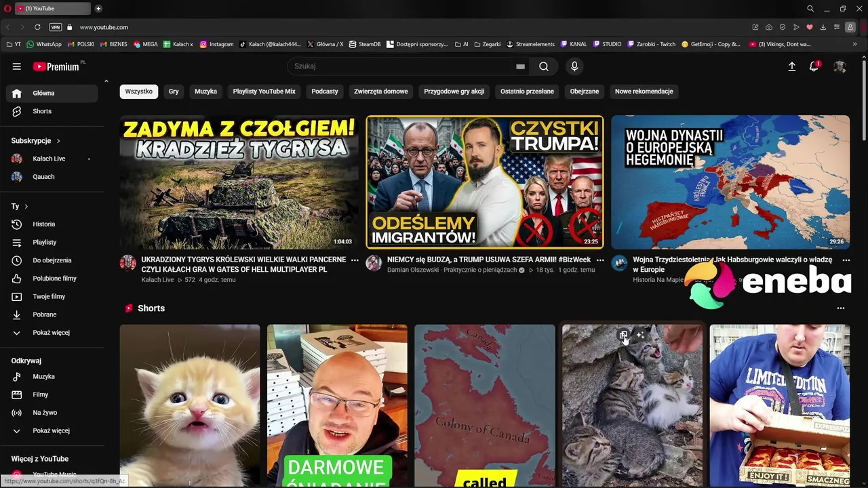Image resolution: width=868 pixels, height=488 pixels.
Task: Open Zadyma z Czołgiem video thumbnail
Action: pyautogui.click(x=239, y=182)
